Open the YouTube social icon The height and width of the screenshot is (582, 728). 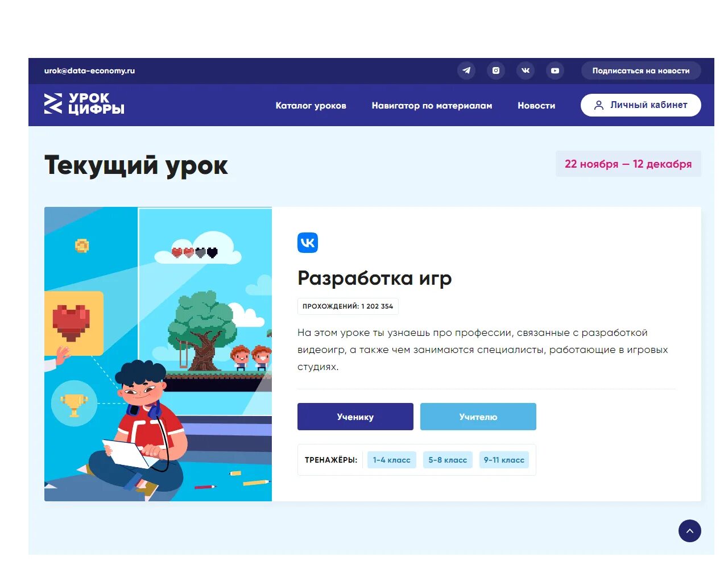[555, 70]
